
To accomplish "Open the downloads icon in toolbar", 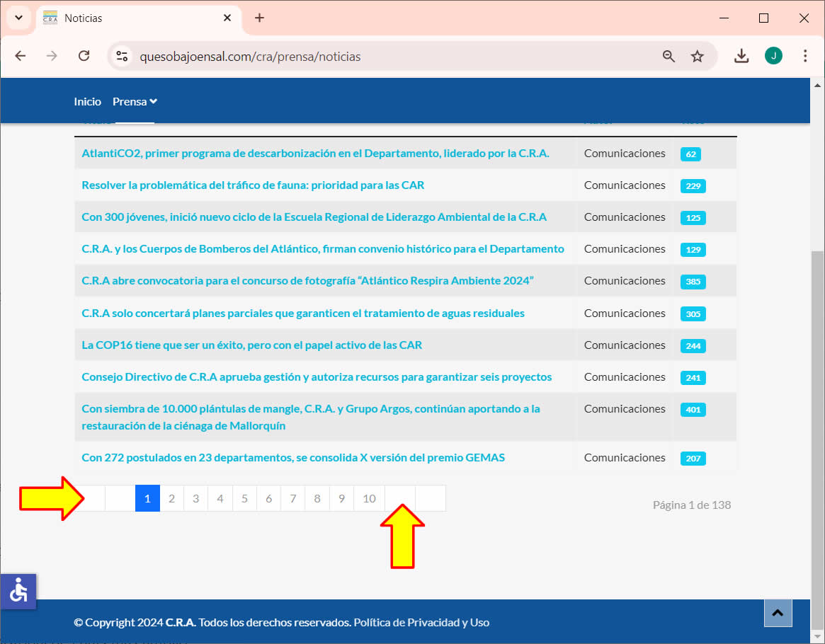I will pos(741,56).
